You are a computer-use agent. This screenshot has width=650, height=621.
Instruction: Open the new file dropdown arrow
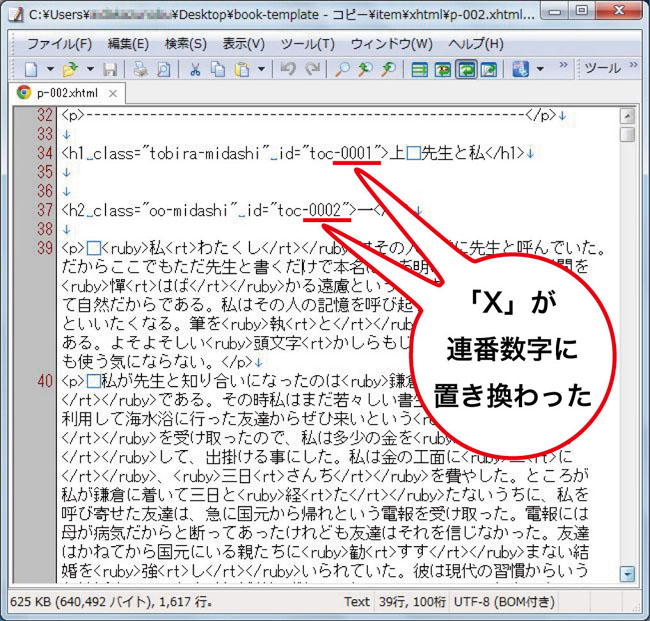coord(50,69)
